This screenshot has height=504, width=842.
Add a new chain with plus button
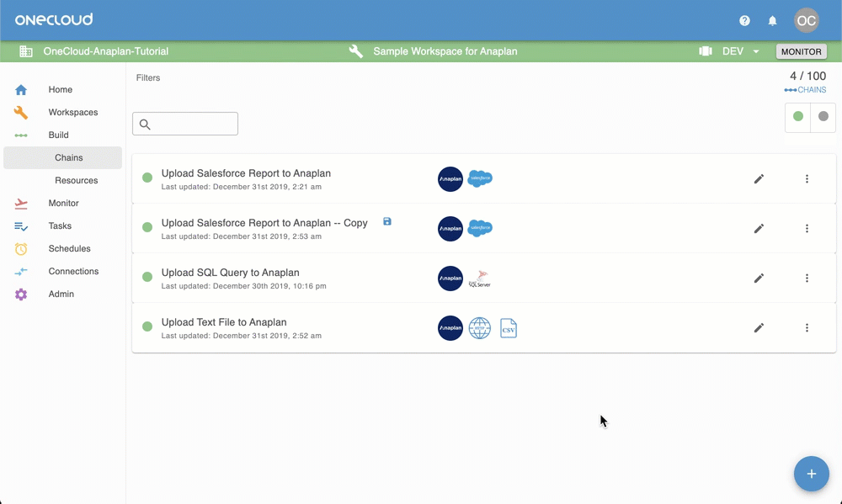click(812, 474)
